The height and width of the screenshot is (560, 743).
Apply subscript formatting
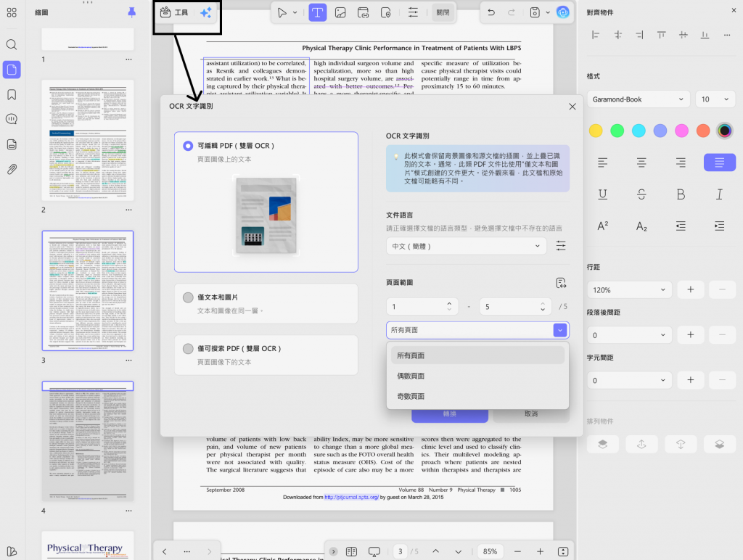pyautogui.click(x=641, y=226)
